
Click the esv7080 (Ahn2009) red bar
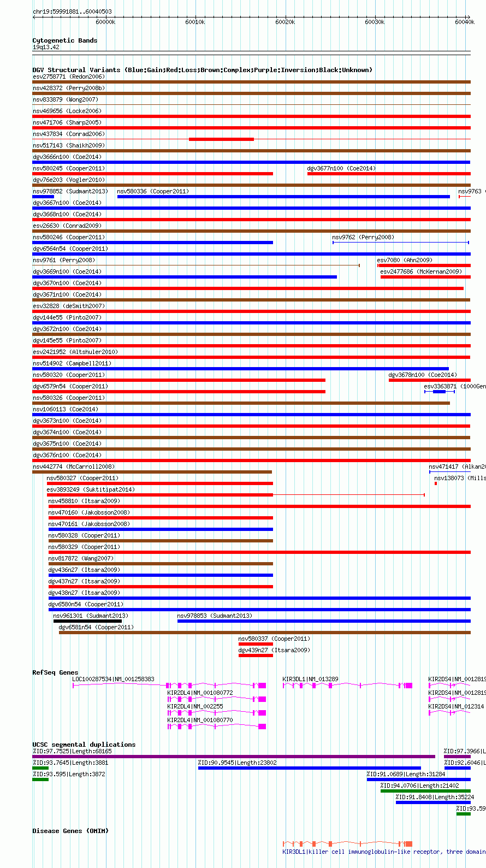[424, 265]
